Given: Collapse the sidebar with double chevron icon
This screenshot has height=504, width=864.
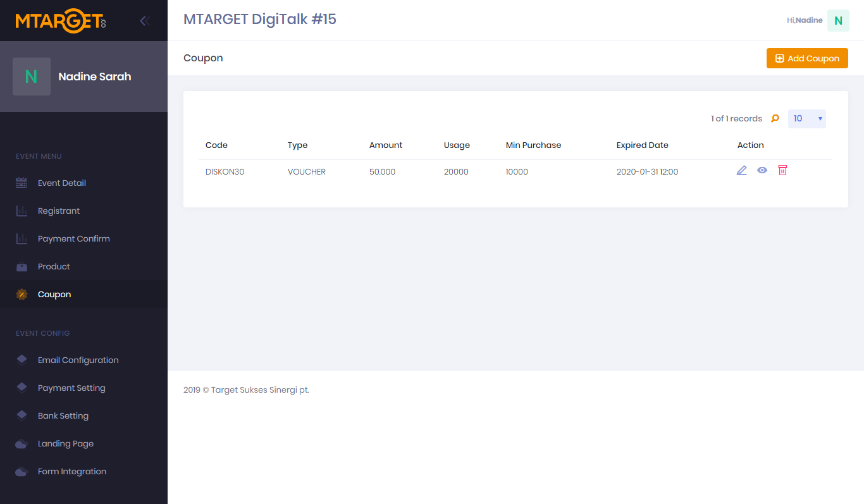Looking at the screenshot, I should pyautogui.click(x=145, y=21).
